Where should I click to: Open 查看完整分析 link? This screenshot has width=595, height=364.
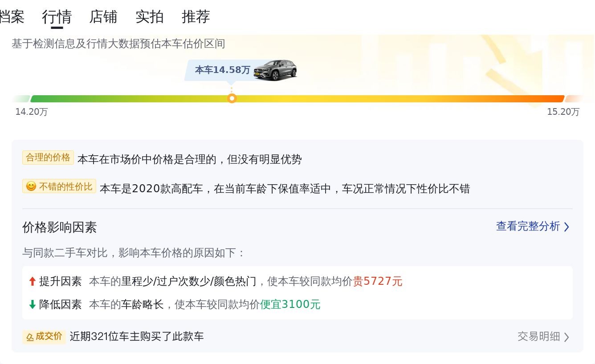pos(528,226)
